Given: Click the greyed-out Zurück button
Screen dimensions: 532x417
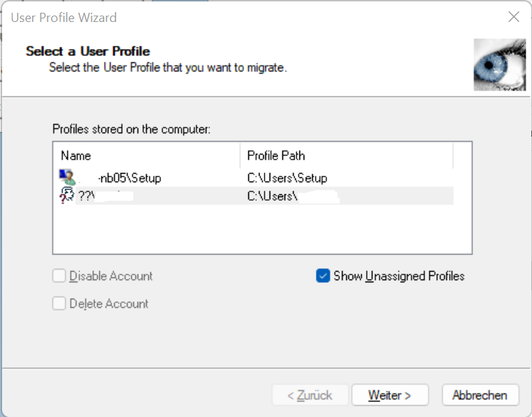Looking at the screenshot, I should pyautogui.click(x=311, y=395).
